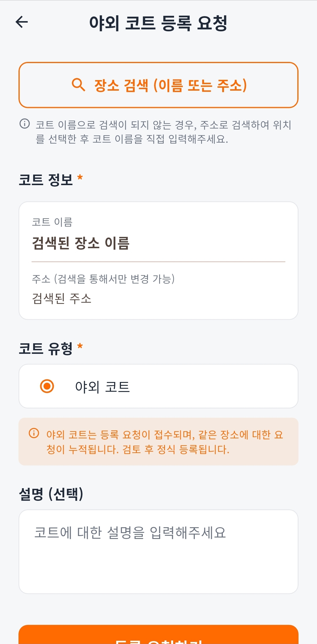Tap the 코트 유형 section heading
This screenshot has width=317, height=644.
(46, 349)
